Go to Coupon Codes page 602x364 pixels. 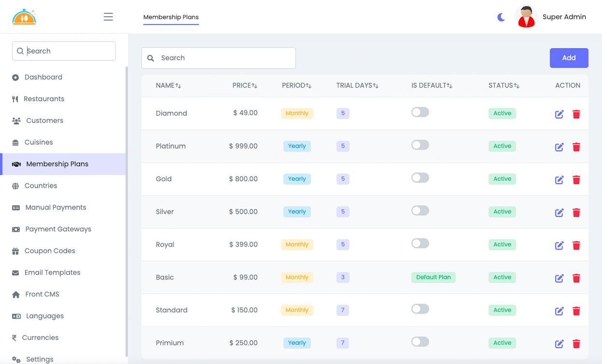click(50, 251)
